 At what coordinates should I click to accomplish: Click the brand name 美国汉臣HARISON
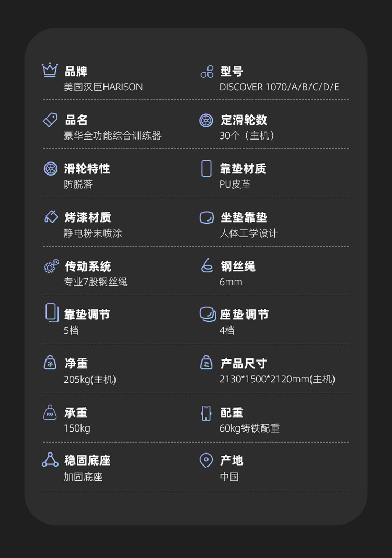click(x=103, y=87)
